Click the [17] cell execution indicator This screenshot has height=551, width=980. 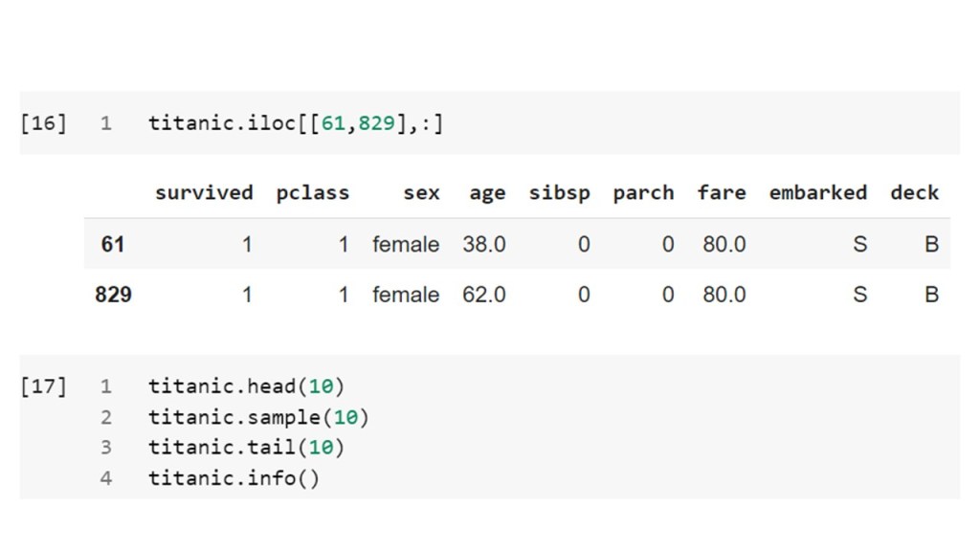[x=44, y=386]
